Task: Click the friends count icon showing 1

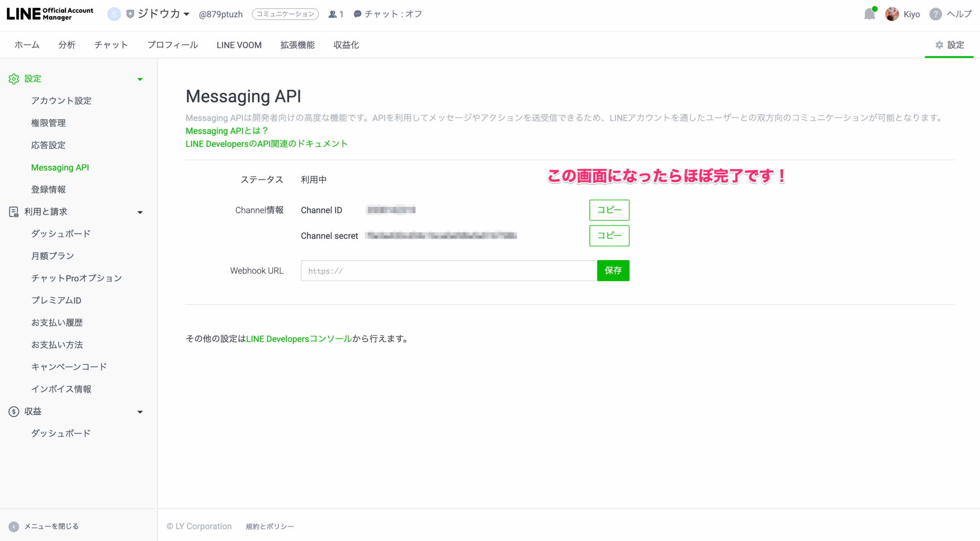Action: [332, 14]
